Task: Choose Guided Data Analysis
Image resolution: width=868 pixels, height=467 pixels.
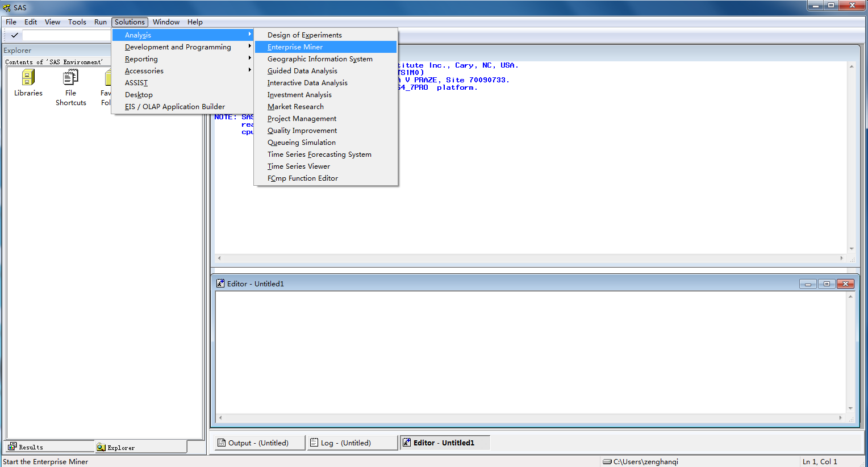Action: point(326,71)
